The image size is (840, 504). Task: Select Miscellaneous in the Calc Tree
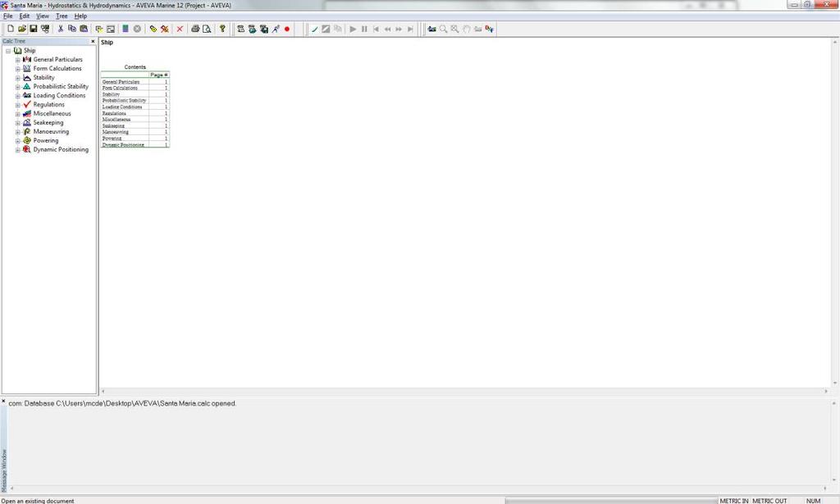(52, 113)
